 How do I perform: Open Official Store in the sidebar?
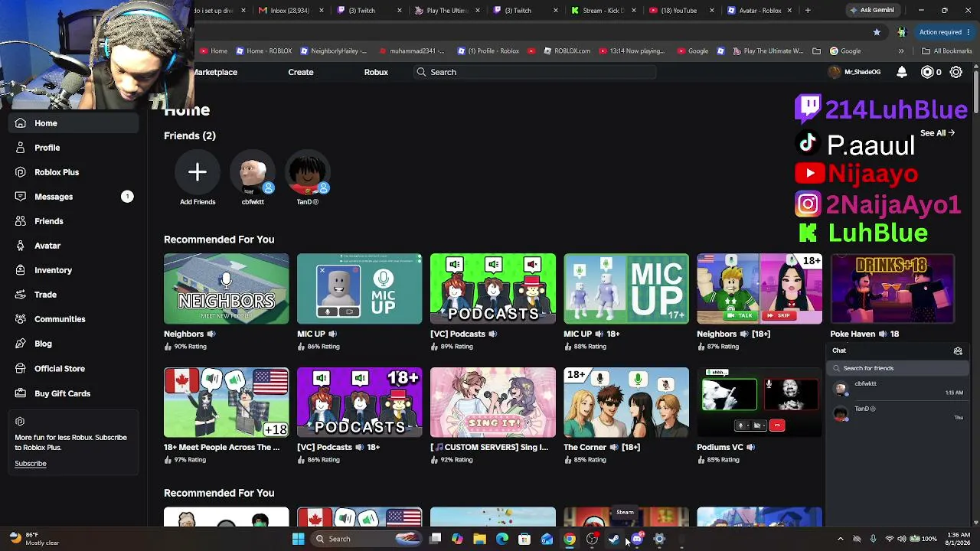(x=59, y=368)
